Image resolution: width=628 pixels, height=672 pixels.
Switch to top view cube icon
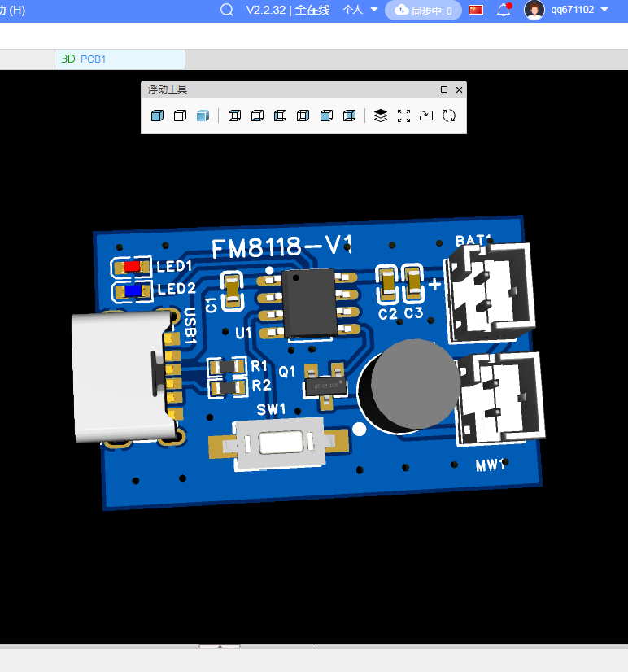(234, 116)
